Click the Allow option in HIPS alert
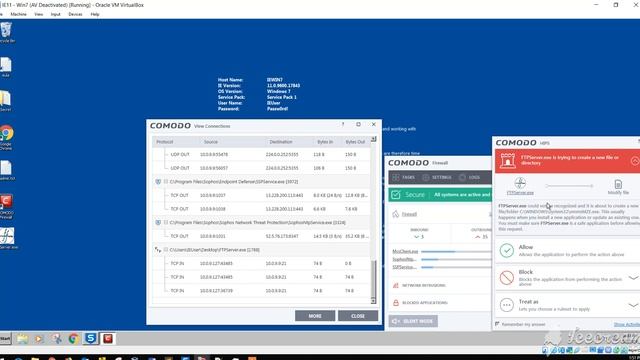The width and height of the screenshot is (640, 360). 567,251
